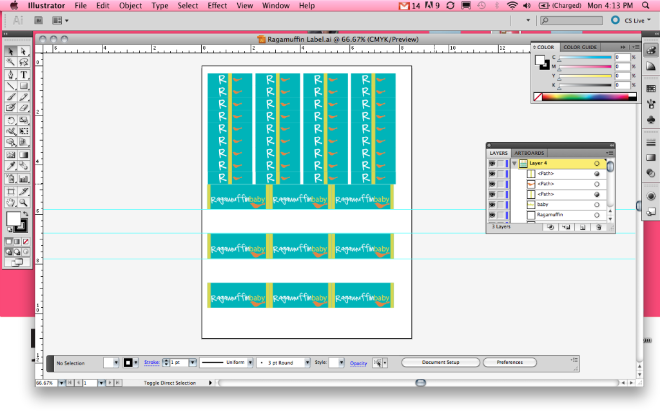Select the Eyedropper tool
660x413 pixels.
tap(11, 166)
